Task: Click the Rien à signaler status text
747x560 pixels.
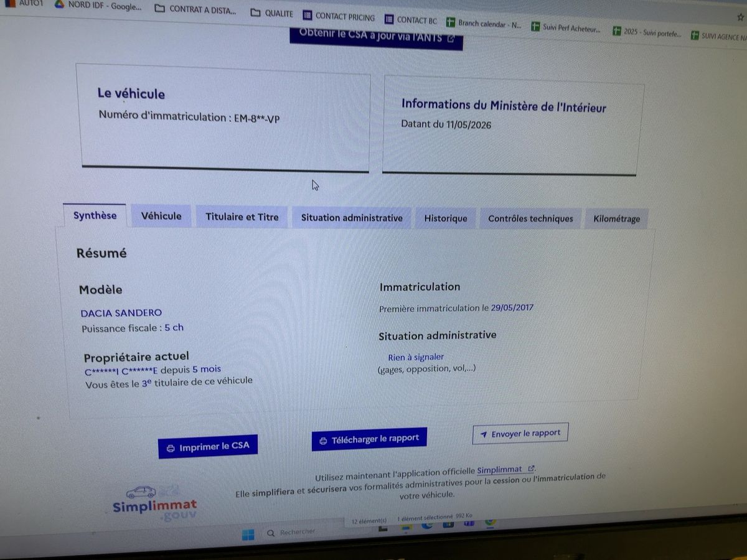Action: (x=416, y=357)
